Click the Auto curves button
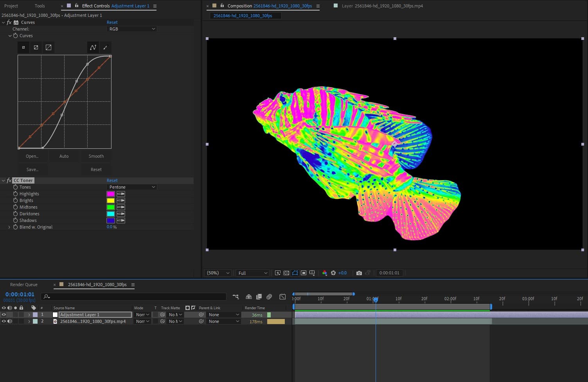The height and width of the screenshot is (382, 588). (64, 156)
